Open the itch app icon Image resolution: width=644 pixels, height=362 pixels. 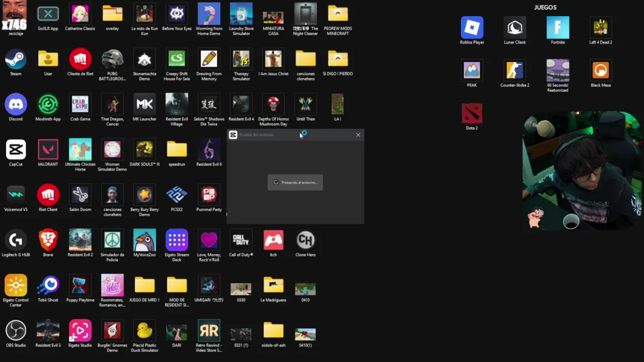[273, 240]
